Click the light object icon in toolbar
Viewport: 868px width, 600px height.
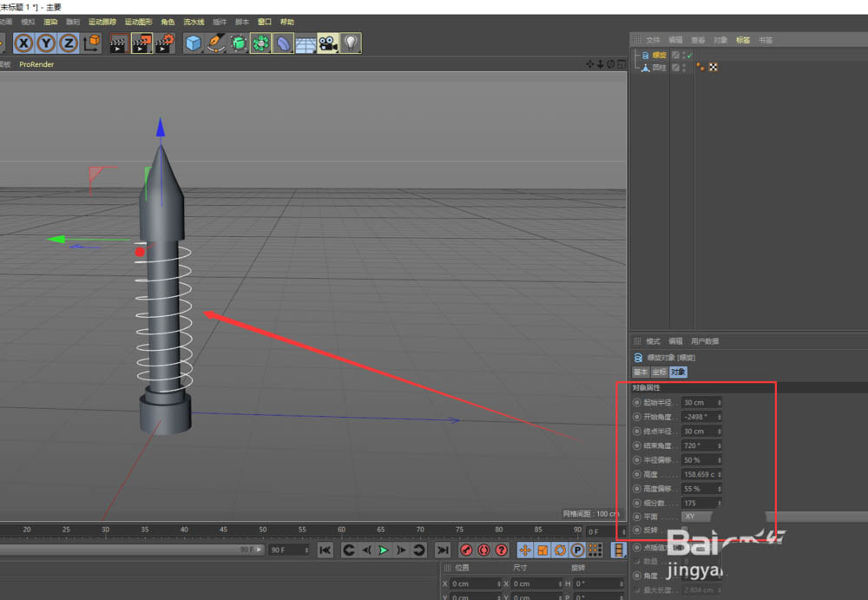(351, 43)
